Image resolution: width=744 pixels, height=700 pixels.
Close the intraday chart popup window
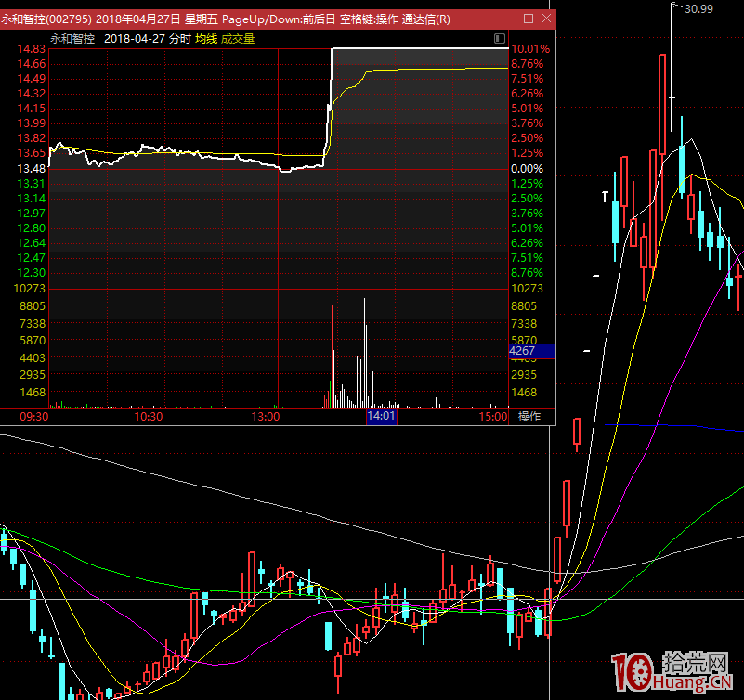click(x=545, y=19)
